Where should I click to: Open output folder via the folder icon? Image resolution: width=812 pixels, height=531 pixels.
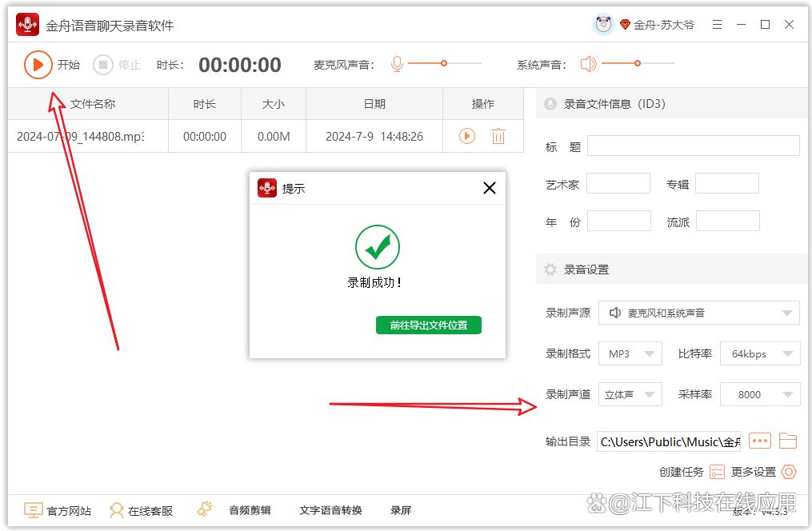pos(788,441)
